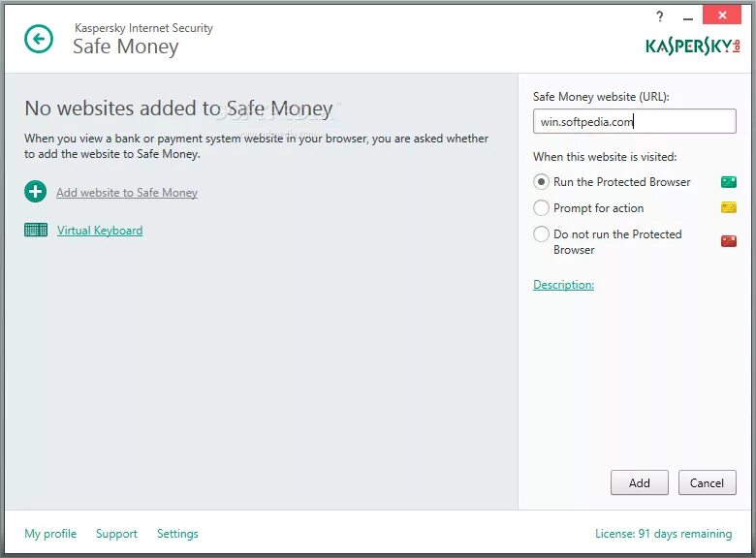Viewport: 756px width, 558px height.
Task: Click the 'Safe Money' page title
Action: pyautogui.click(x=126, y=46)
